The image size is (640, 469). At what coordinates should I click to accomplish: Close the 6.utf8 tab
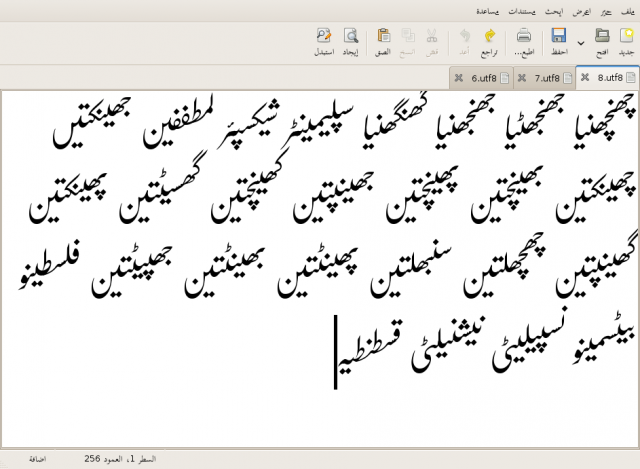pos(458,78)
